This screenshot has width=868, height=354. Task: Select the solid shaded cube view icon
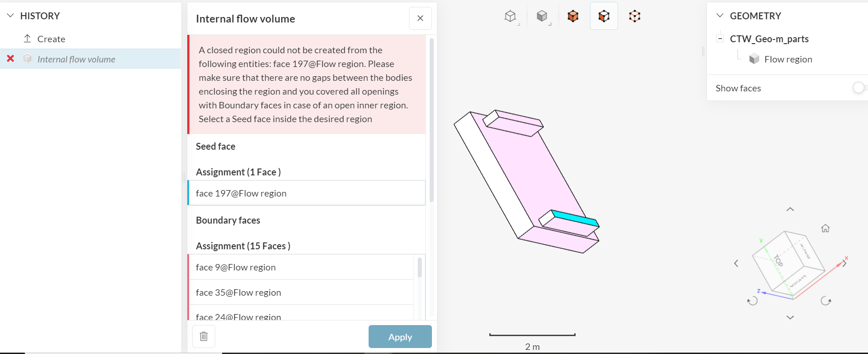(x=542, y=15)
